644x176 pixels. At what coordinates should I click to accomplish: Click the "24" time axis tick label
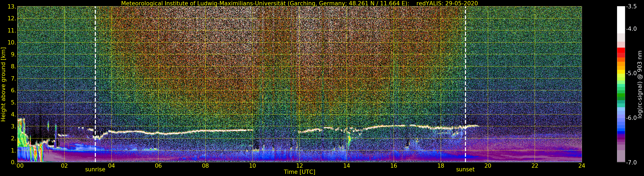point(582,166)
